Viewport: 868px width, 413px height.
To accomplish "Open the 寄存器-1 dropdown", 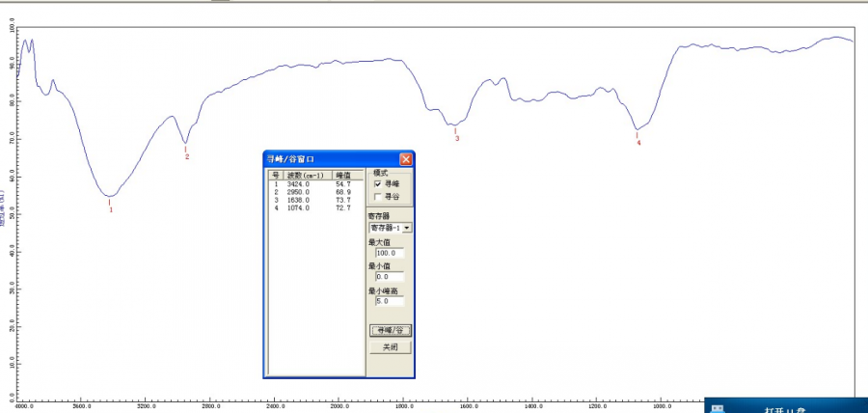I will (x=407, y=228).
